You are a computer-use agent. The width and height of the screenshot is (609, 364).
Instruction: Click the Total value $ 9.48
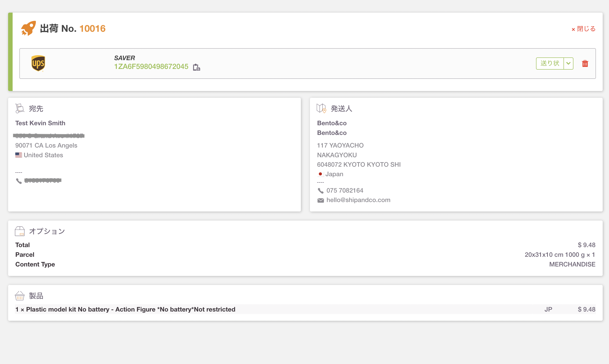coord(586,245)
